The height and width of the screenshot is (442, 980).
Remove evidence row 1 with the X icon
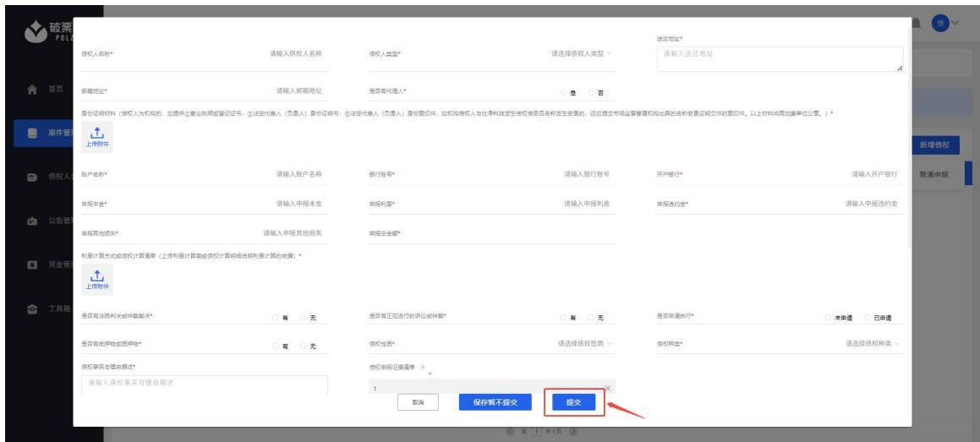click(607, 388)
